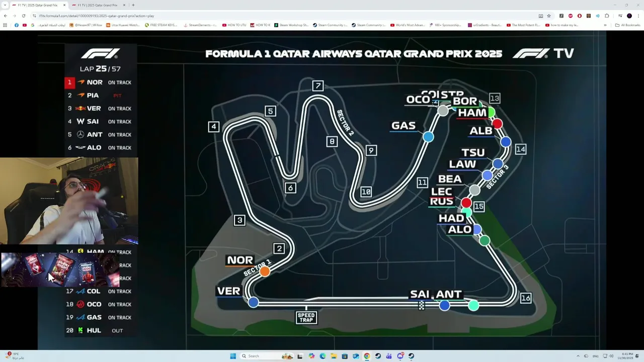
Task: Open the Chrome profile avatar
Action: pos(629,16)
